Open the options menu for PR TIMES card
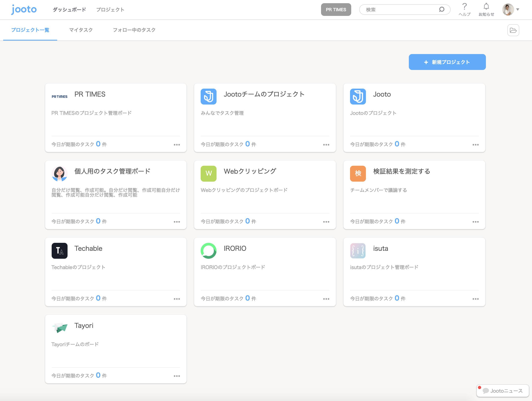The width and height of the screenshot is (532, 401). (177, 145)
